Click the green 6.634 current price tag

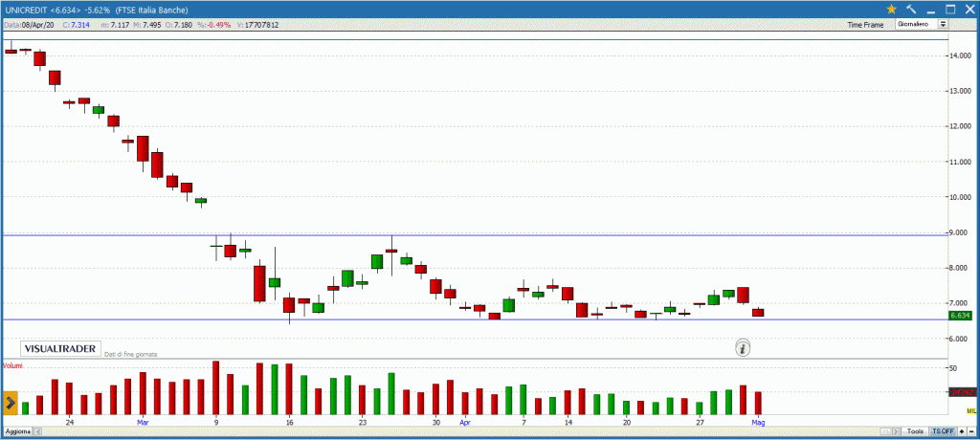pos(959,317)
